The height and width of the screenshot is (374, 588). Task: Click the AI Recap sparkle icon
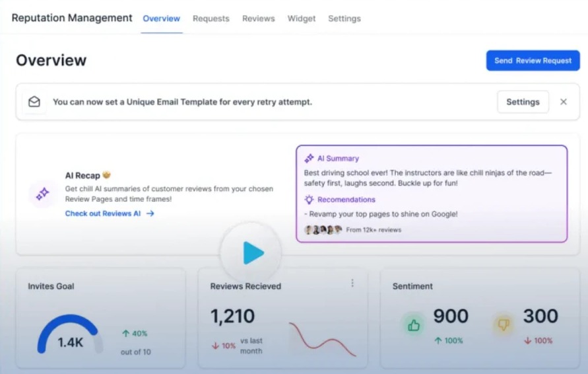click(x=42, y=194)
